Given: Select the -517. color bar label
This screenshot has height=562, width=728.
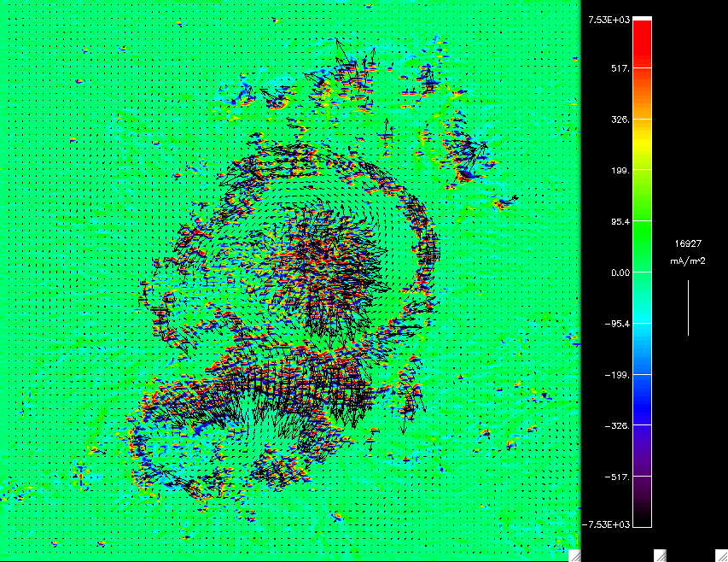Looking at the screenshot, I should point(618,477).
